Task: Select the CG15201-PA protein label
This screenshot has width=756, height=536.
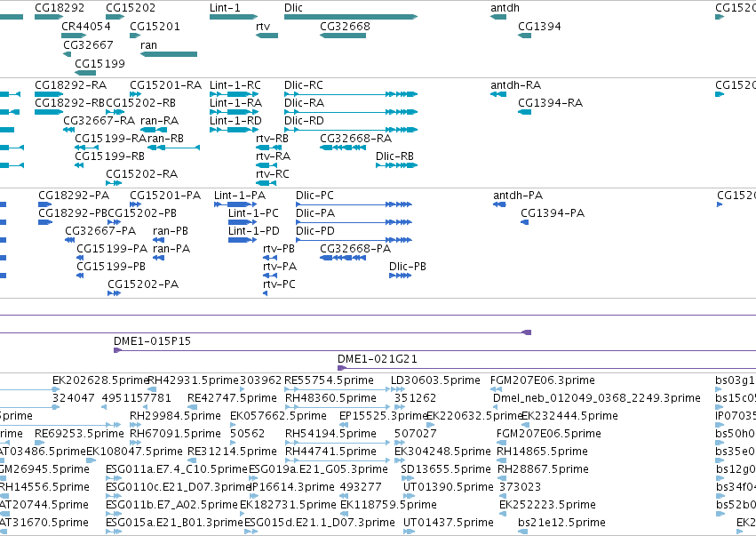Action: coord(165,196)
